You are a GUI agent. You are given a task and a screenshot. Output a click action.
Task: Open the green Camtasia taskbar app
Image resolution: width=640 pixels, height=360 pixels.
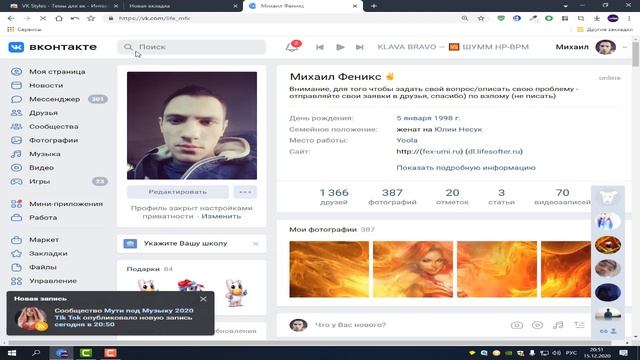(x=86, y=353)
